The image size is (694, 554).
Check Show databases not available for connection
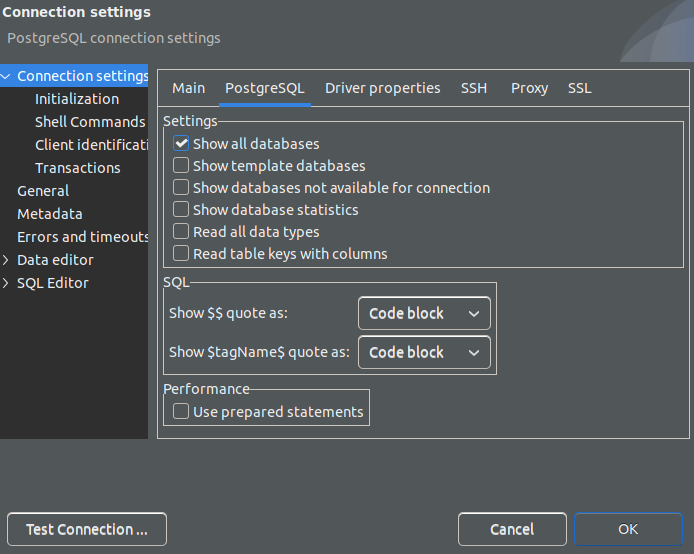181,188
